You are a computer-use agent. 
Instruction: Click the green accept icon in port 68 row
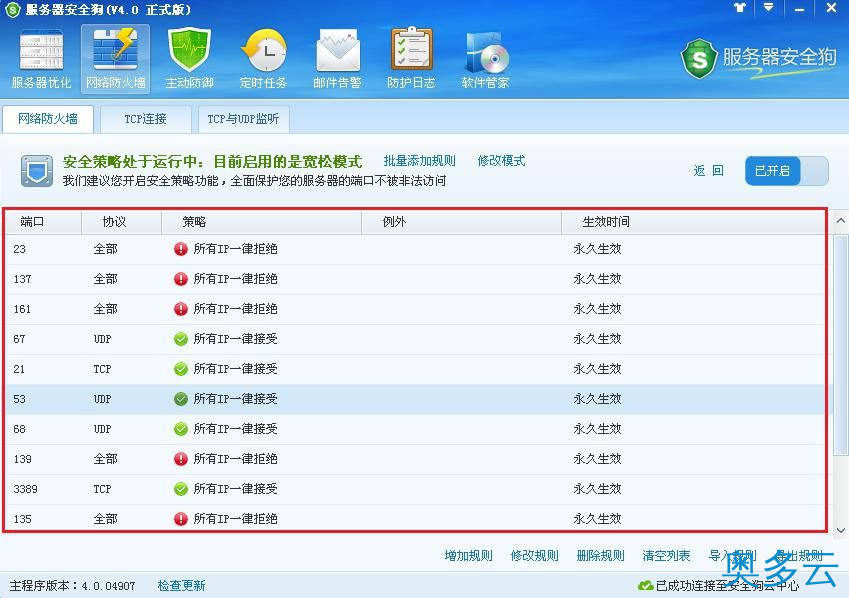click(x=181, y=429)
